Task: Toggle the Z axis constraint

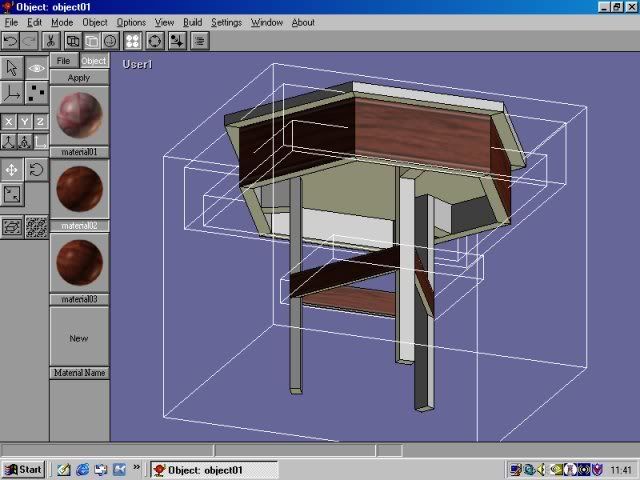Action: click(x=40, y=121)
